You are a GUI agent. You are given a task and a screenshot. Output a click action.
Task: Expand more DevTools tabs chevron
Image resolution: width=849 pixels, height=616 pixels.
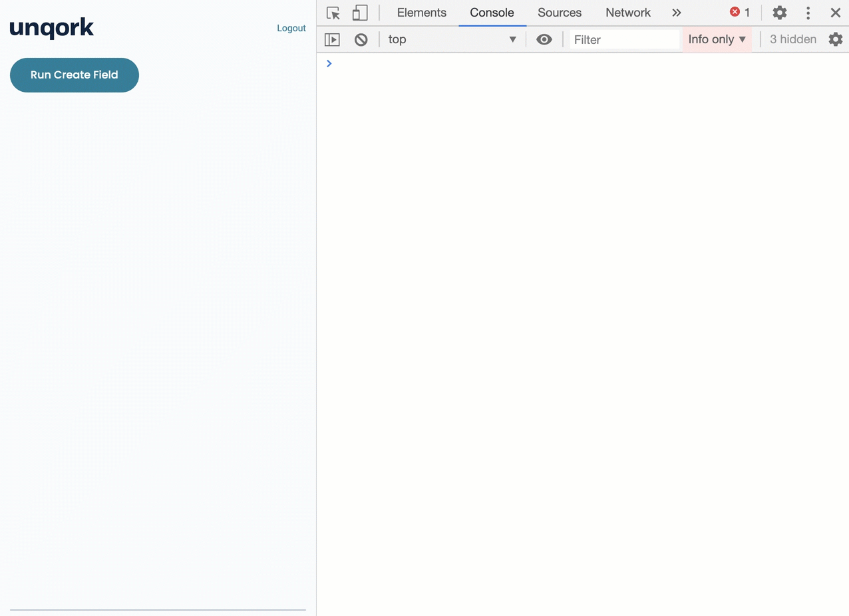coord(677,13)
